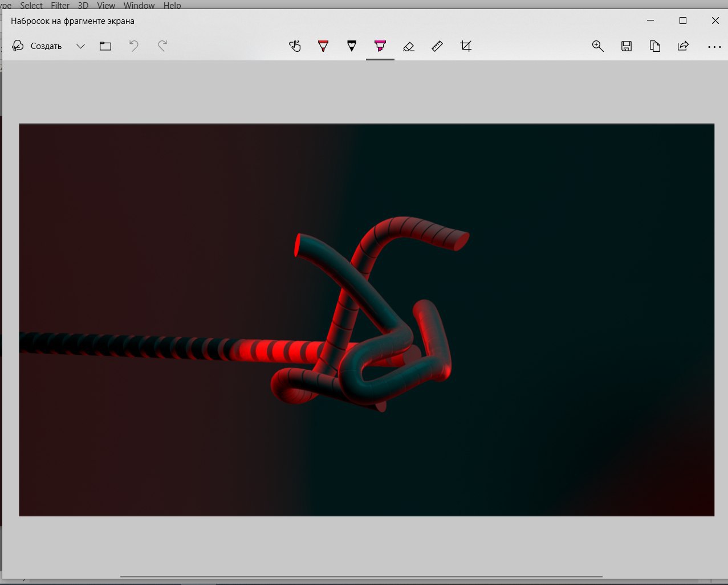This screenshot has height=585, width=728.
Task: Open View menu in background window
Action: coord(106,5)
